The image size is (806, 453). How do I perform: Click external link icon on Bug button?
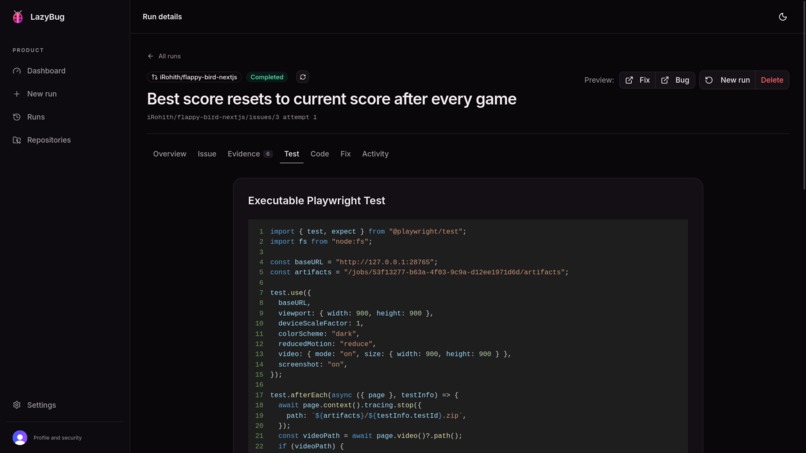pos(665,80)
